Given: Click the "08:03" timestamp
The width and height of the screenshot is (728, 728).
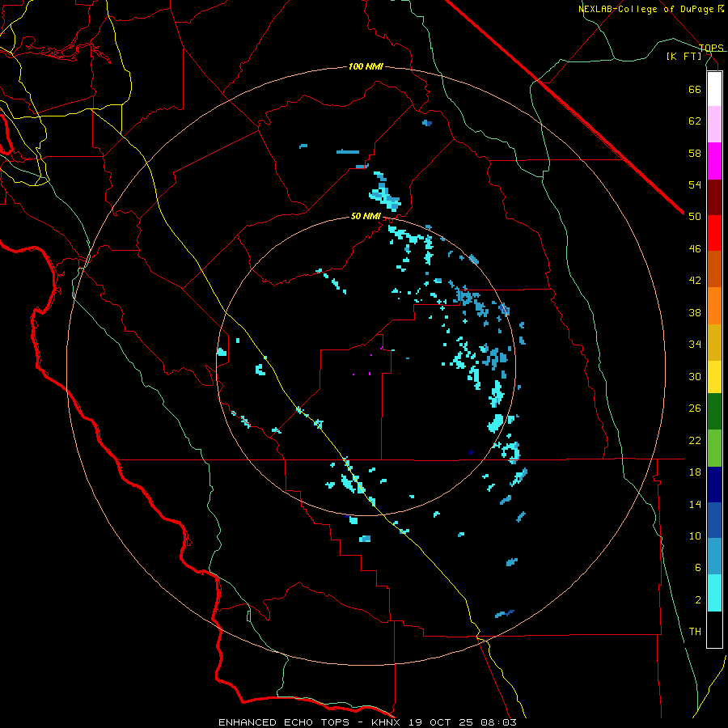Looking at the screenshot, I should tap(501, 722).
